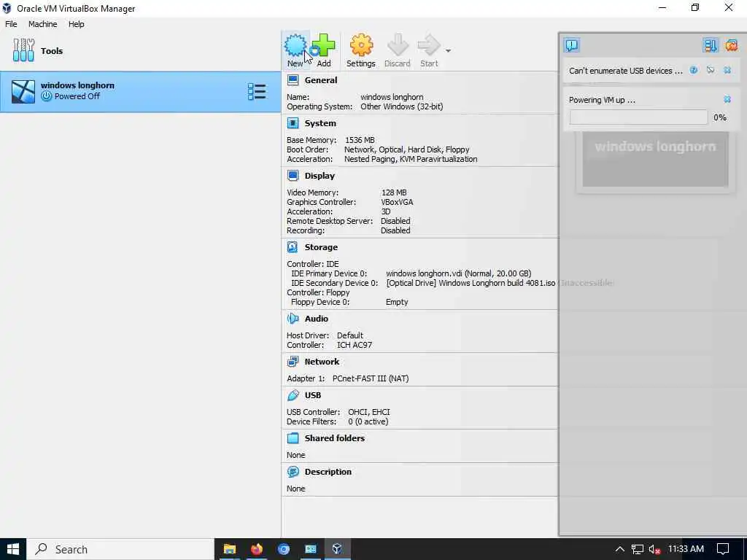Click the delete finished notifications icon

tap(731, 45)
